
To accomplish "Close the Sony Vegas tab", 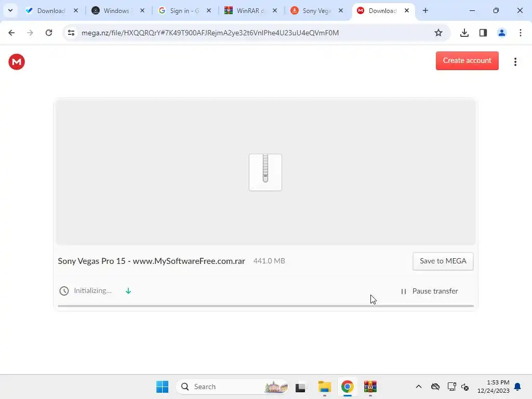I will (341, 10).
